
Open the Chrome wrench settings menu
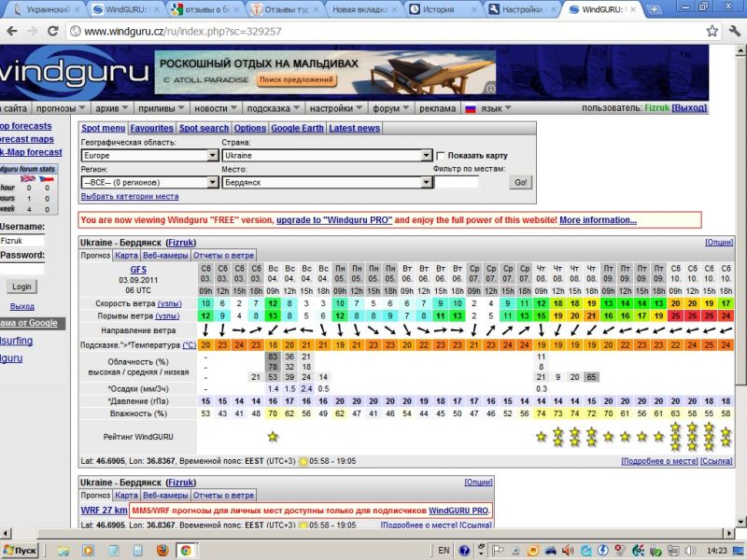(x=733, y=31)
